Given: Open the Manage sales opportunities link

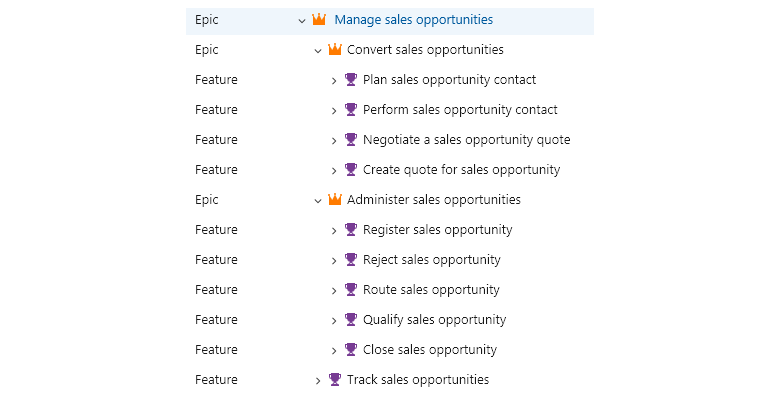Looking at the screenshot, I should pyautogui.click(x=414, y=20).
